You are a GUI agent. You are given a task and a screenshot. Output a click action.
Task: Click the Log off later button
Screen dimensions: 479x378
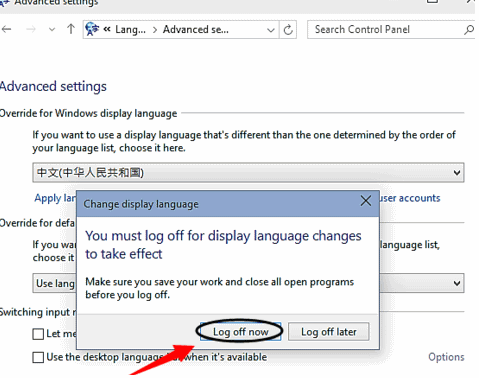(x=329, y=332)
